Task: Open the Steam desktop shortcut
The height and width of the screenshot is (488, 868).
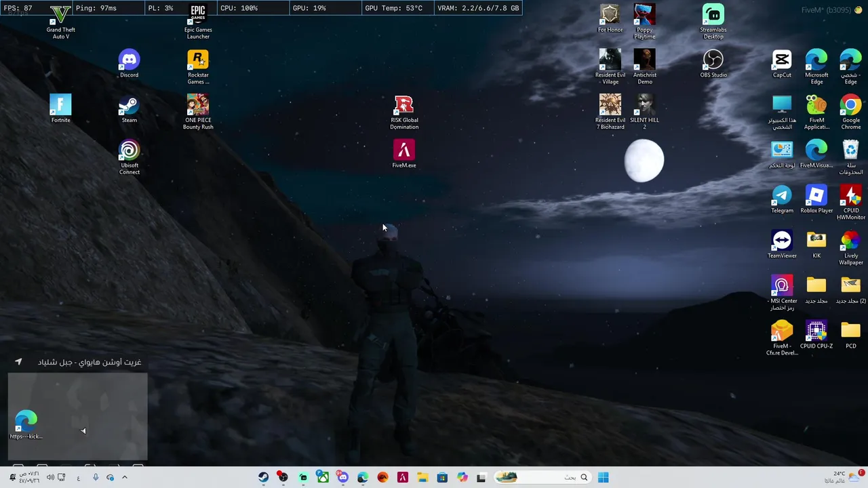Action: (129, 109)
